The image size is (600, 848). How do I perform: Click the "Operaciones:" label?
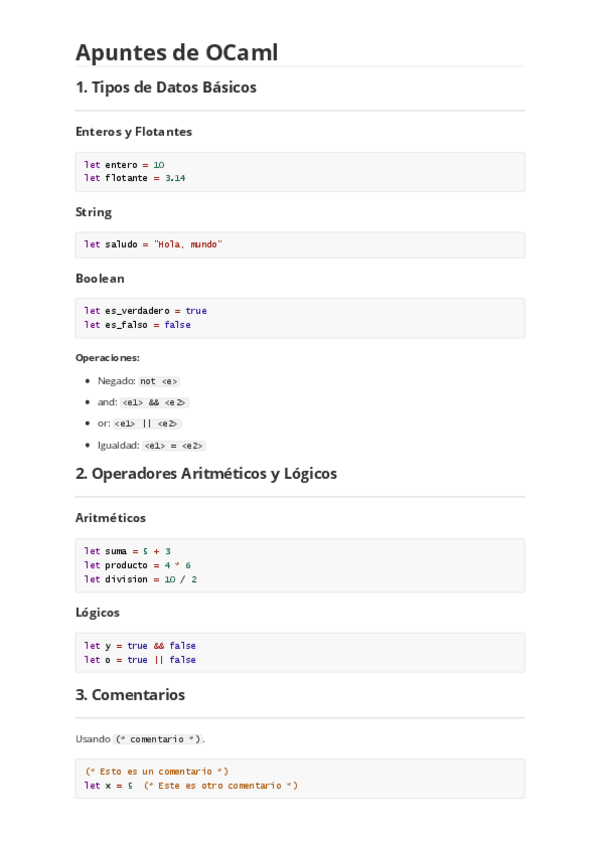[107, 357]
